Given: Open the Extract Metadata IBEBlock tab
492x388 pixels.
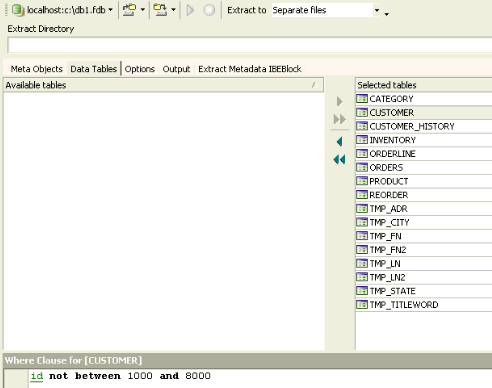Looking at the screenshot, I should point(250,69).
